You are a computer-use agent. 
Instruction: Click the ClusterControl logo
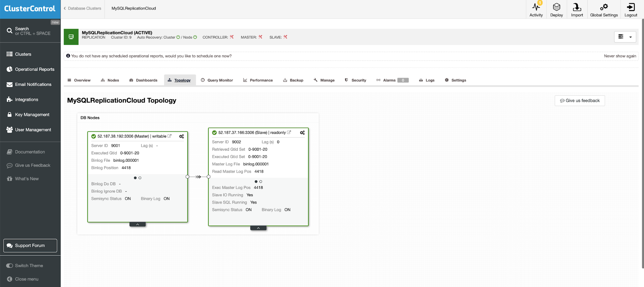[30, 9]
